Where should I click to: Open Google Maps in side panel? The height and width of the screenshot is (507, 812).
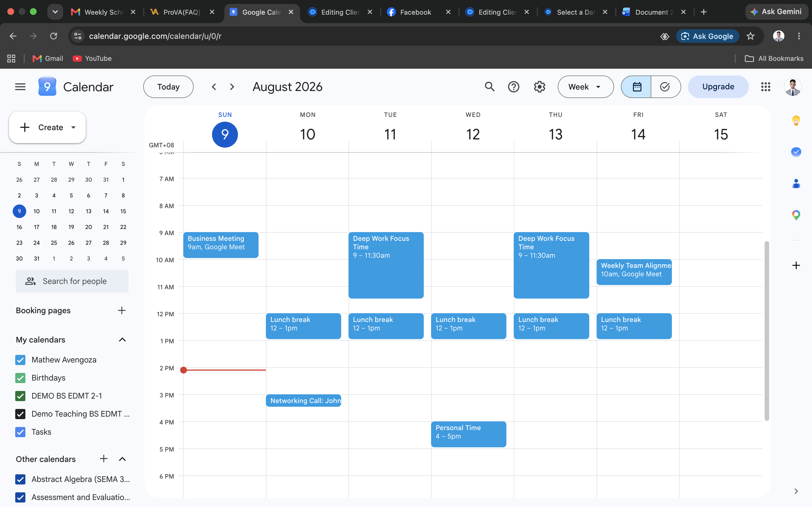(796, 215)
